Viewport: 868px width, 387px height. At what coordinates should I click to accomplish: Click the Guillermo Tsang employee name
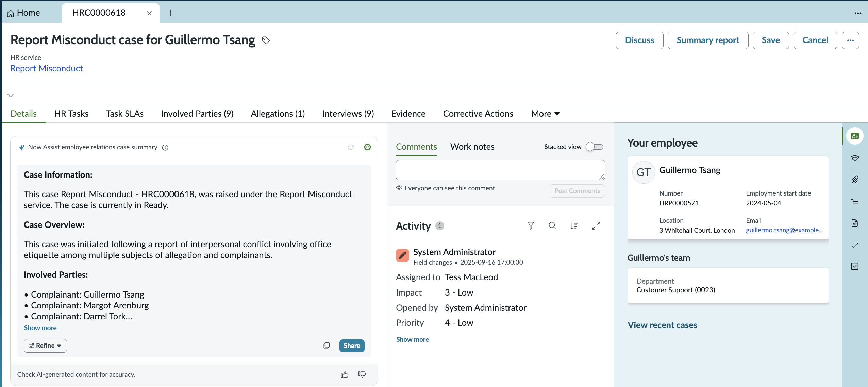pos(689,170)
